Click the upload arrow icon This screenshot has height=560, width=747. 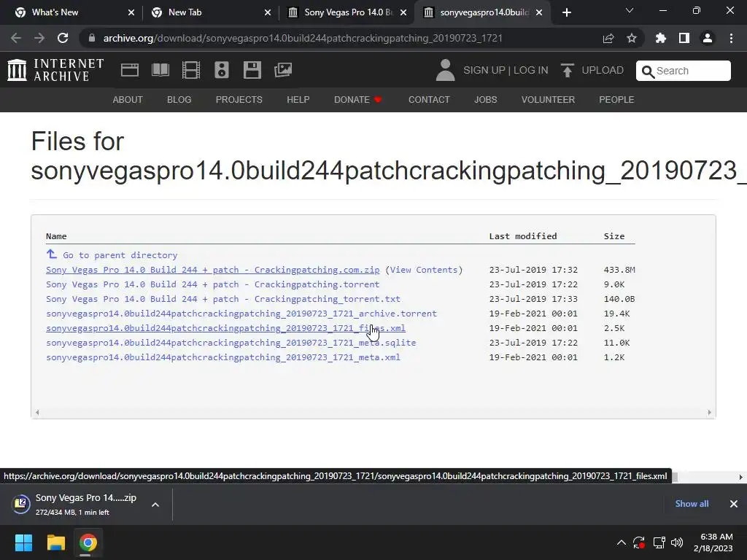coord(567,70)
